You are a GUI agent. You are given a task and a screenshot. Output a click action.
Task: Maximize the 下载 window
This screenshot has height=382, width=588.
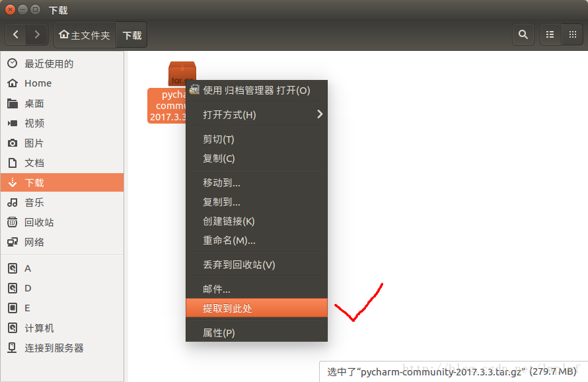(x=35, y=10)
